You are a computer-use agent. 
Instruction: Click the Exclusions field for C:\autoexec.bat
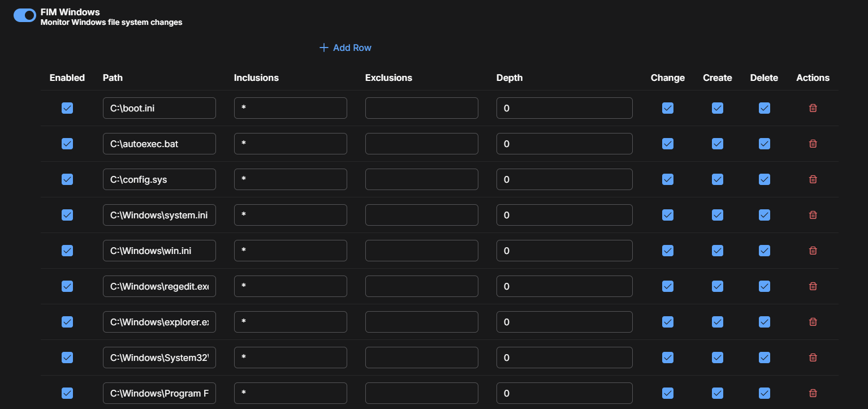point(421,144)
